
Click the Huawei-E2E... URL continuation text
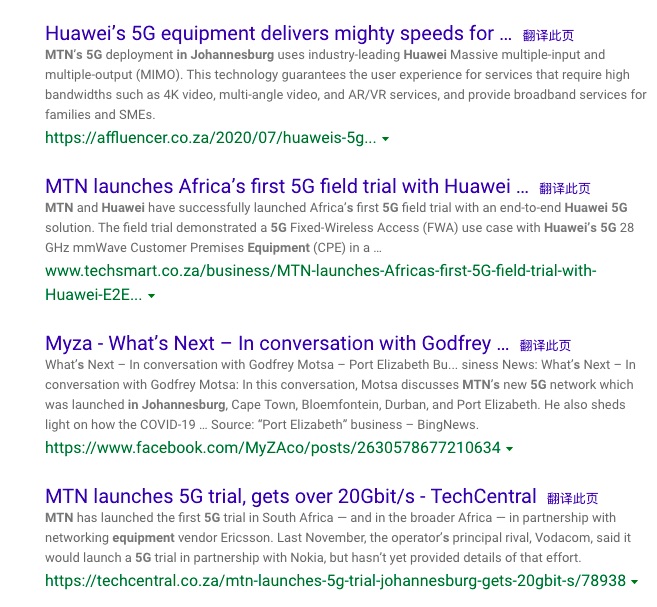point(93,295)
